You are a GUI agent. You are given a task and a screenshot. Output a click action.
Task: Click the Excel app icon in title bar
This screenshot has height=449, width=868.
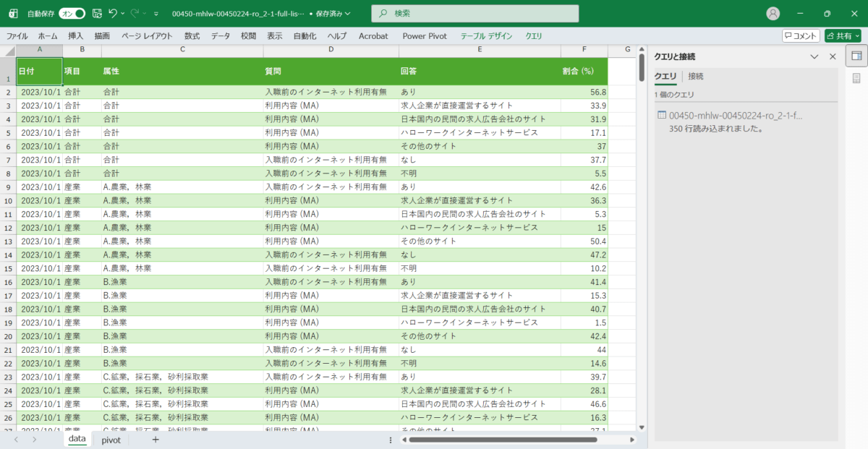pos(13,14)
